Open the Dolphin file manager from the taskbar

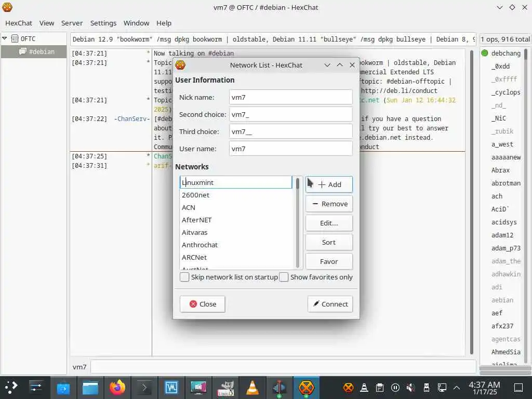pyautogui.click(x=90, y=387)
